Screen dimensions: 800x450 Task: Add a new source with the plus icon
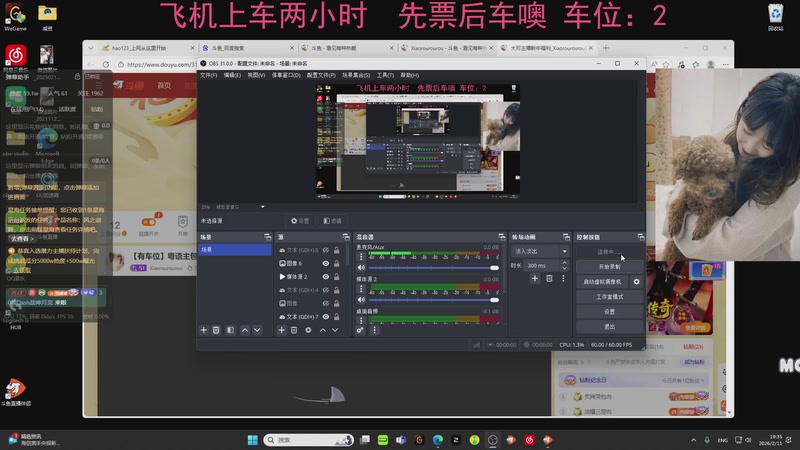[x=281, y=330]
